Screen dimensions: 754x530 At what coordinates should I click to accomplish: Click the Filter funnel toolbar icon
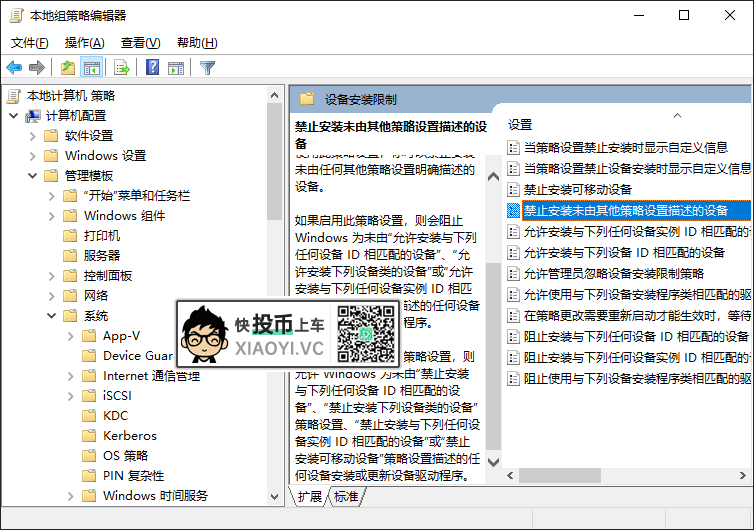207,68
